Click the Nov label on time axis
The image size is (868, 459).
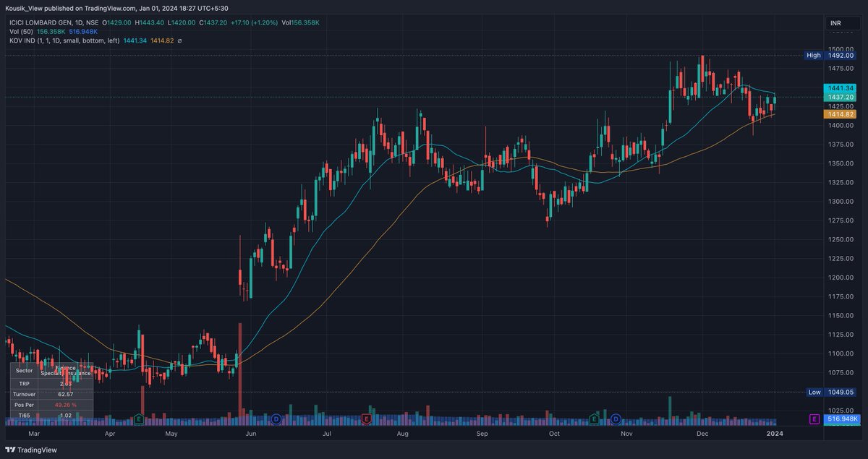626,434
